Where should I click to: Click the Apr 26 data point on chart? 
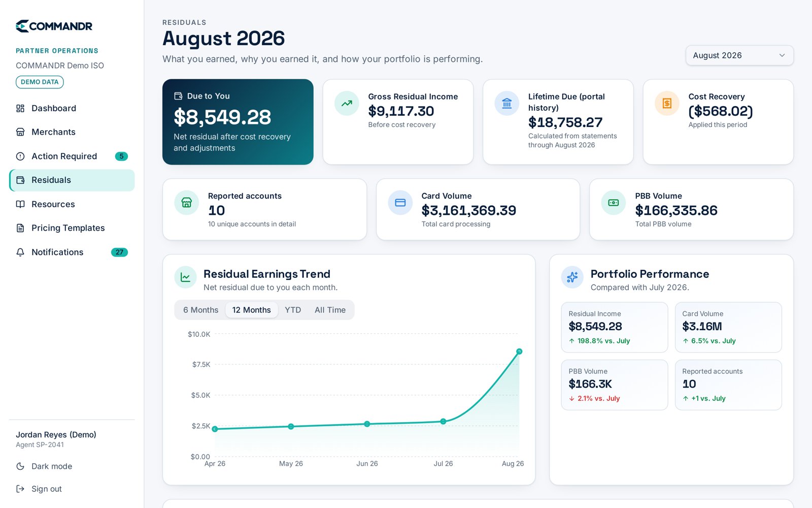pos(215,429)
